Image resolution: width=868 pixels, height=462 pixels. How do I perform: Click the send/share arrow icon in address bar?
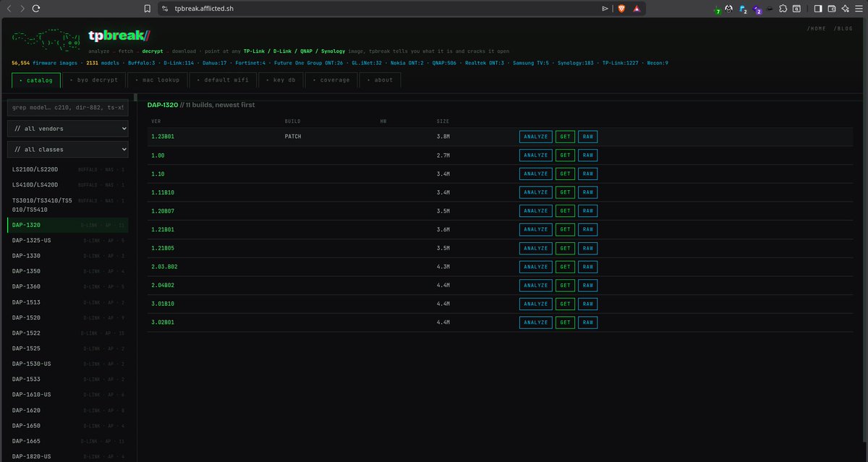coord(605,9)
